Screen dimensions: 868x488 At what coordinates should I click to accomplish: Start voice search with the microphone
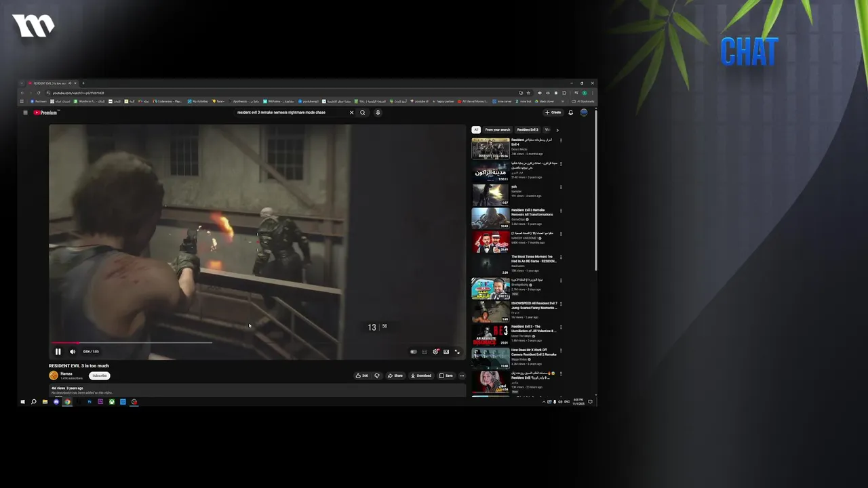[x=378, y=113]
